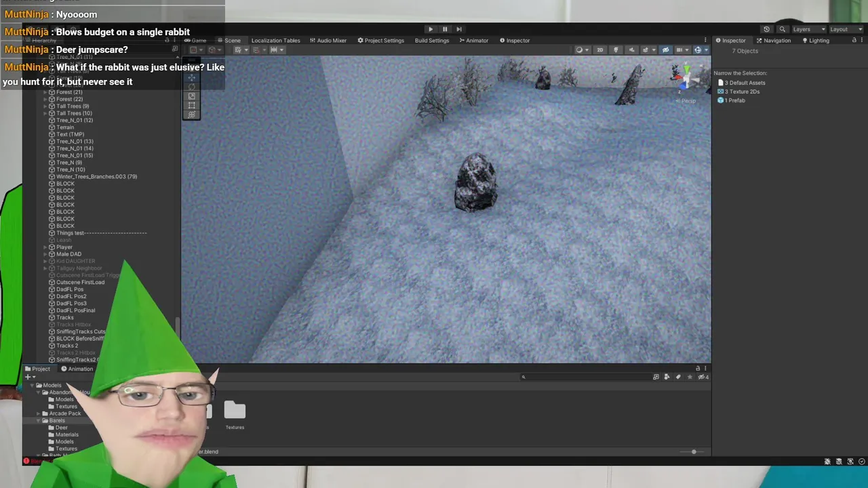Screen dimensions: 868x488
Task: Expand the Forest (22) object in the Hierarchy
Action: click(45, 99)
